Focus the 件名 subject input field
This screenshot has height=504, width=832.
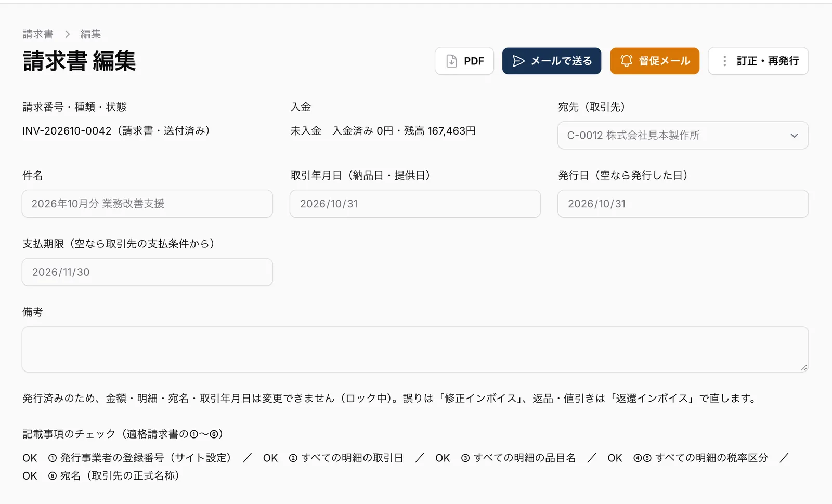click(147, 204)
